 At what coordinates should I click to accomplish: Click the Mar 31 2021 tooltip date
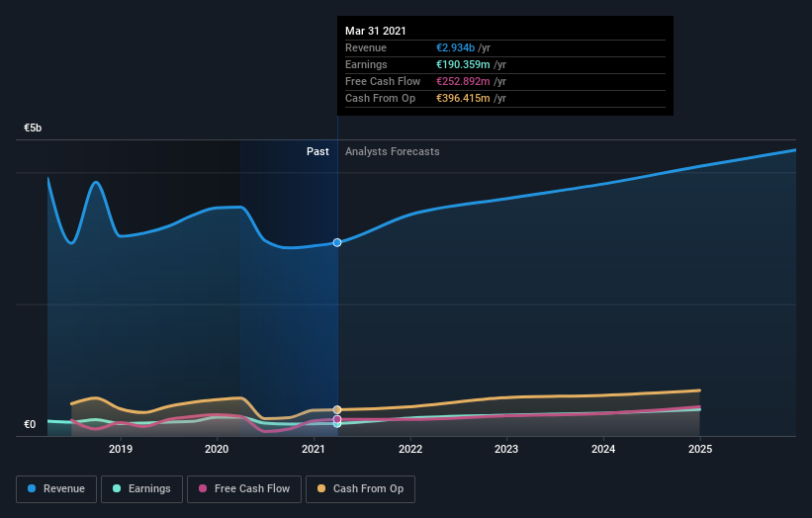point(376,31)
